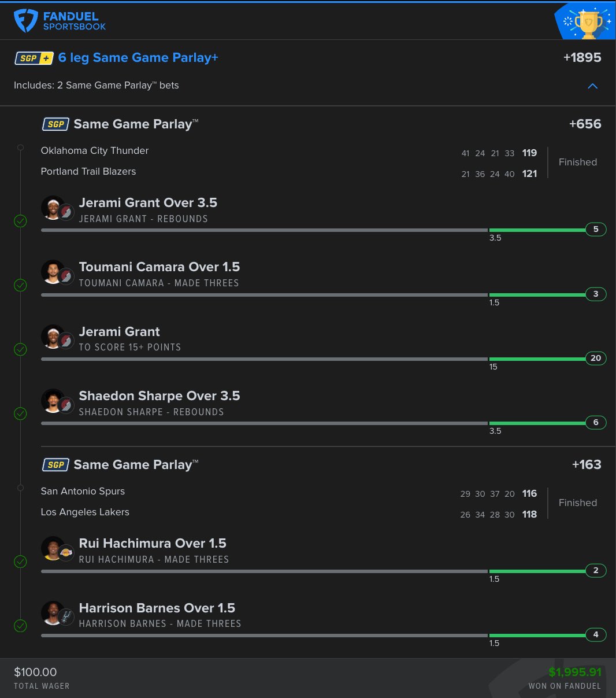Open the 6 leg Same Game Parlay+ title
This screenshot has height=698, width=616.
pyautogui.click(x=138, y=58)
